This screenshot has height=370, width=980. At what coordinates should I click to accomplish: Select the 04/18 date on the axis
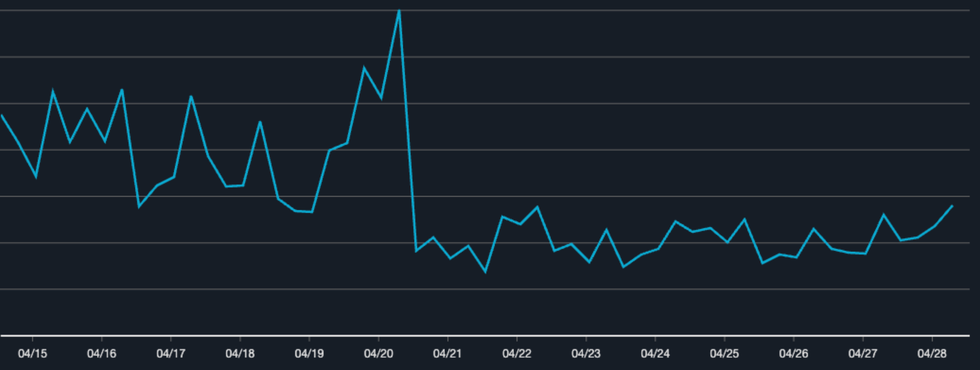pos(240,354)
